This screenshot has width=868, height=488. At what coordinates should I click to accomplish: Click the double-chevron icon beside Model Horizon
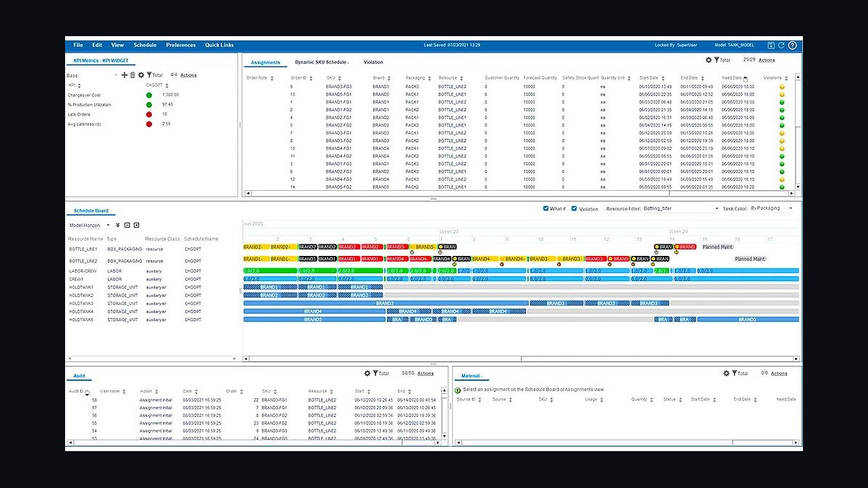tap(118, 225)
